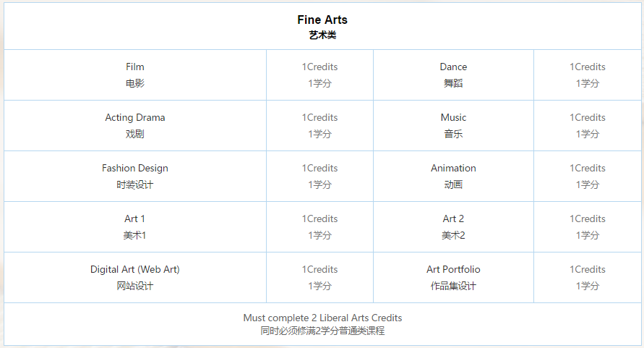
Task: Click the Fine Arts table heading
Action: (322, 20)
